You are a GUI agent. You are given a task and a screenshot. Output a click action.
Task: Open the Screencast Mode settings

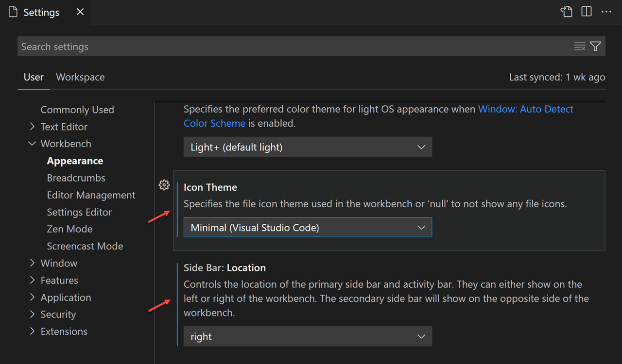(85, 246)
